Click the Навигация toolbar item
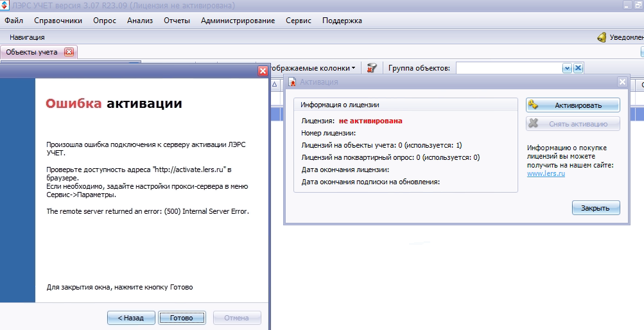644x330 pixels. click(27, 37)
